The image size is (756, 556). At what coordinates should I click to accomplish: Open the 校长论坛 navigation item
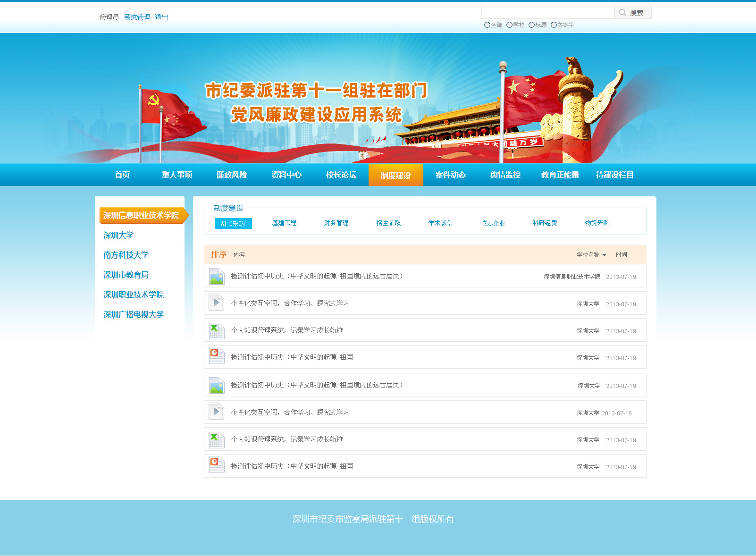tap(341, 175)
